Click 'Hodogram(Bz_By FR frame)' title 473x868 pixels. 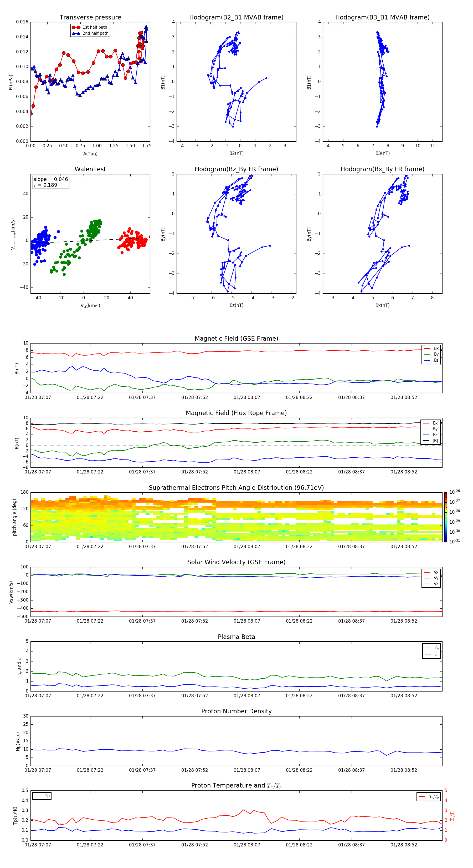(x=236, y=169)
